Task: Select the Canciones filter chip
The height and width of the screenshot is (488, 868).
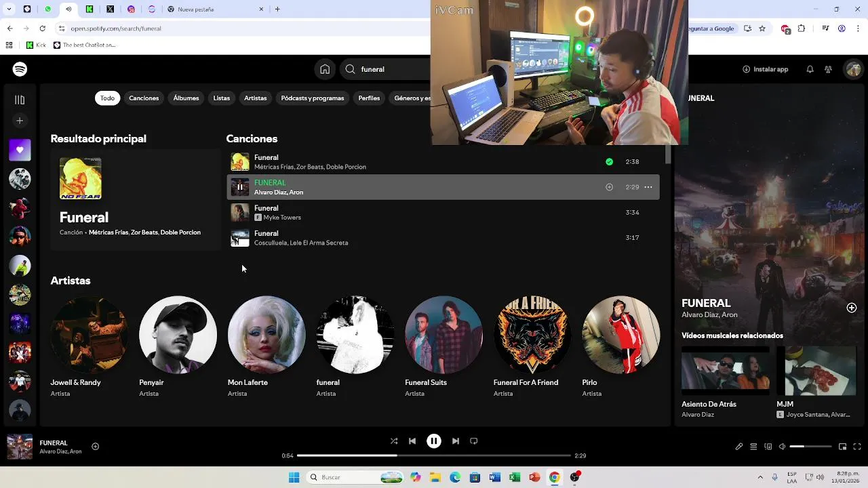Action: point(144,98)
